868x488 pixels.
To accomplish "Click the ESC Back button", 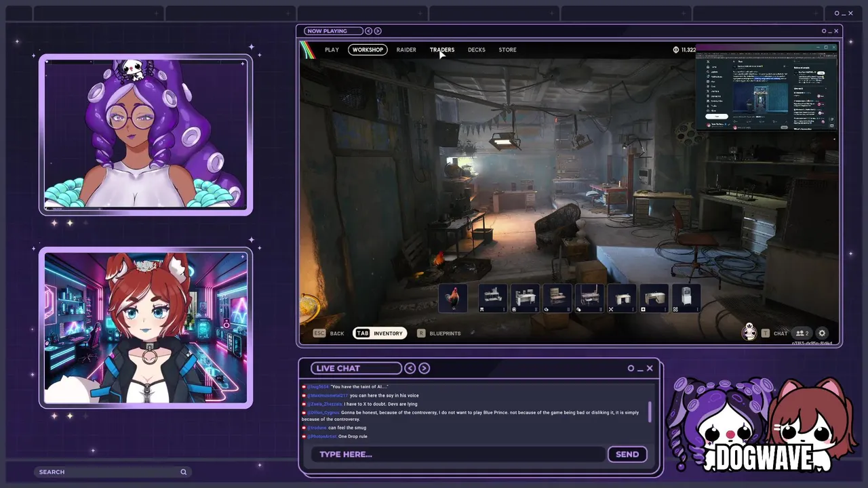I will pos(329,333).
